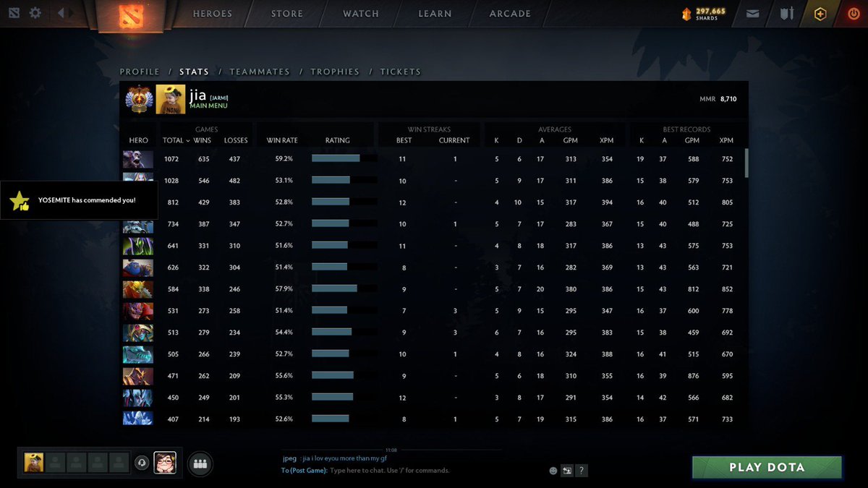Open the voice headset icon in party bar
Viewport: 868px width, 488px height.
pyautogui.click(x=142, y=463)
